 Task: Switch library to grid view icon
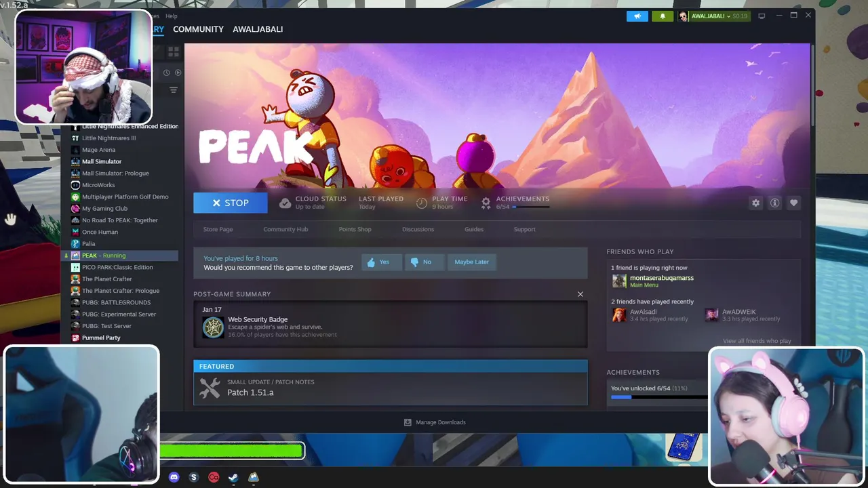(x=173, y=52)
